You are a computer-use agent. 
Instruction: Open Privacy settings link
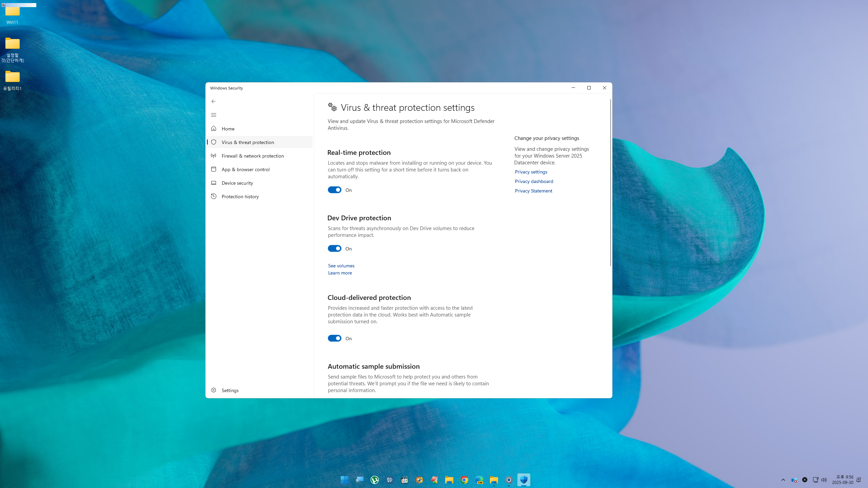click(x=531, y=172)
